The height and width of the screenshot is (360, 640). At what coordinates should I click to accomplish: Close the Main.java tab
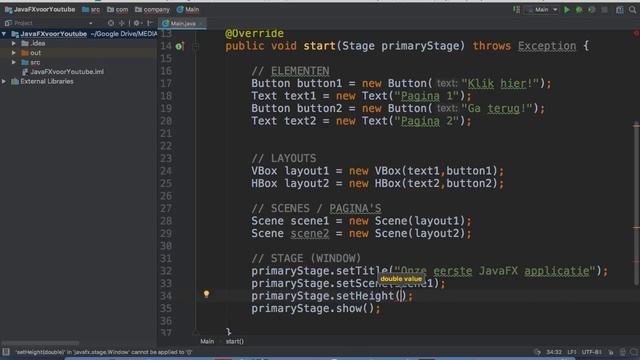[x=202, y=23]
